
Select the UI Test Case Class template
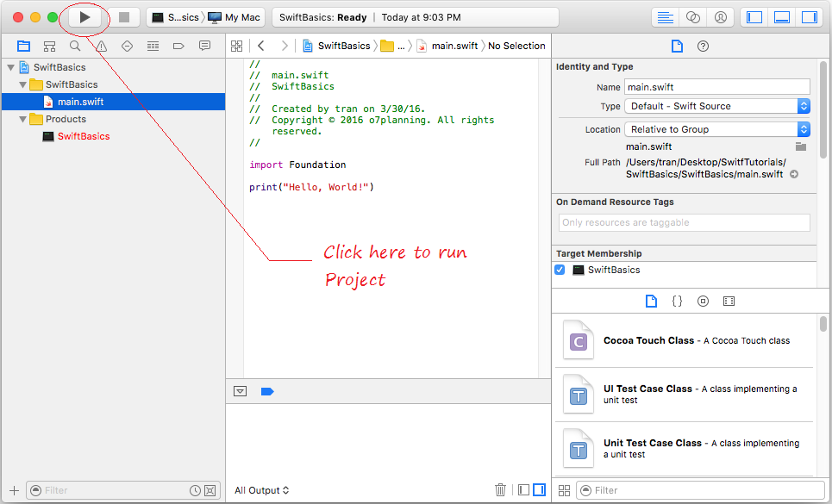(x=685, y=395)
